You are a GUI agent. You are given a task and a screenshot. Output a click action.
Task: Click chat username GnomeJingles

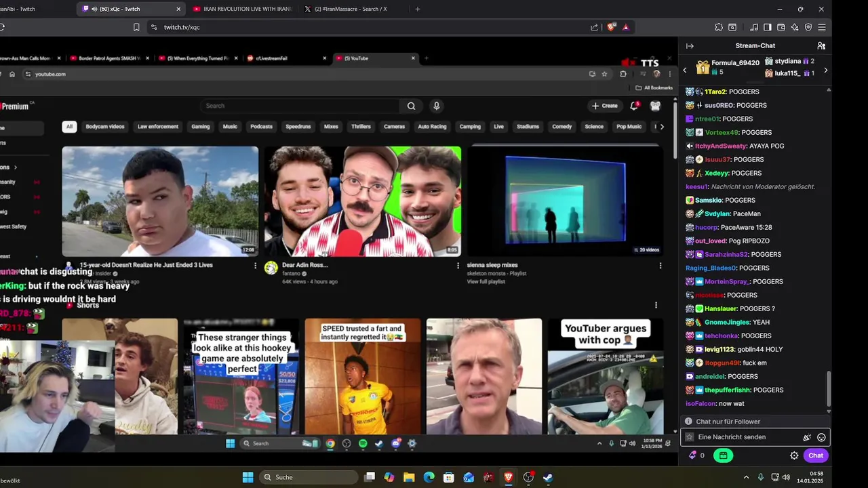726,322
